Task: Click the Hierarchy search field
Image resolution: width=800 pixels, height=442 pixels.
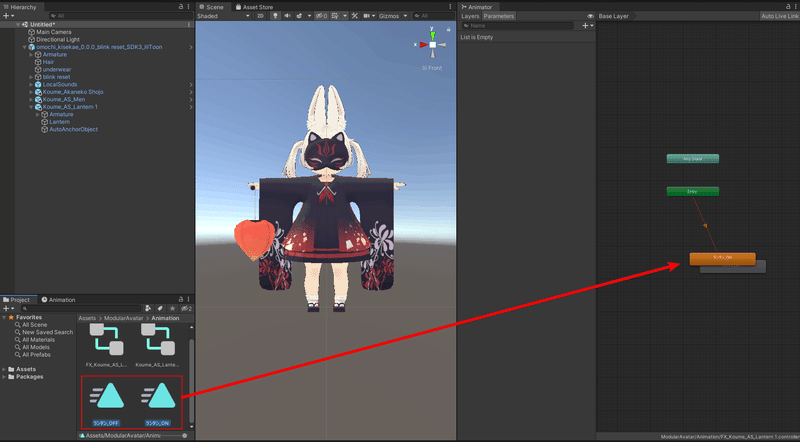Action: (120, 16)
